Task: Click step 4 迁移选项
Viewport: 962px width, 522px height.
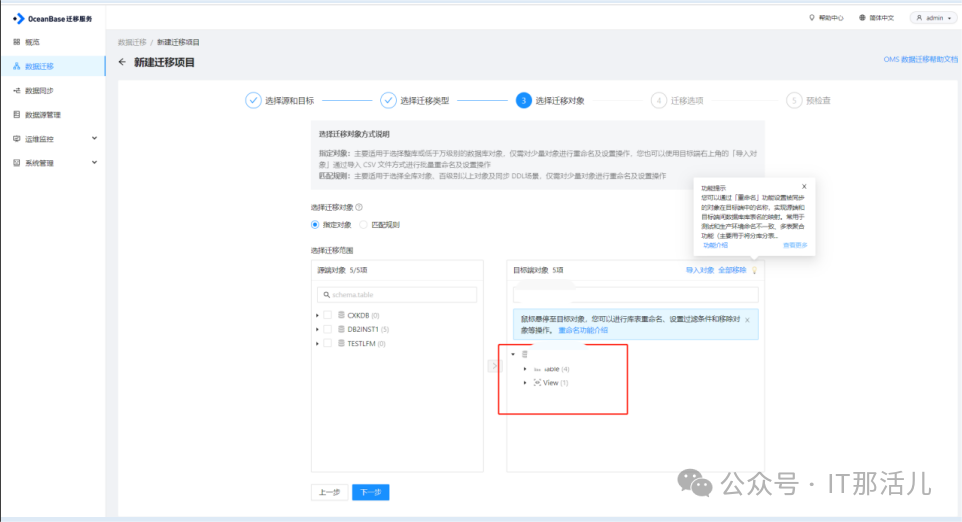Action: (677, 101)
